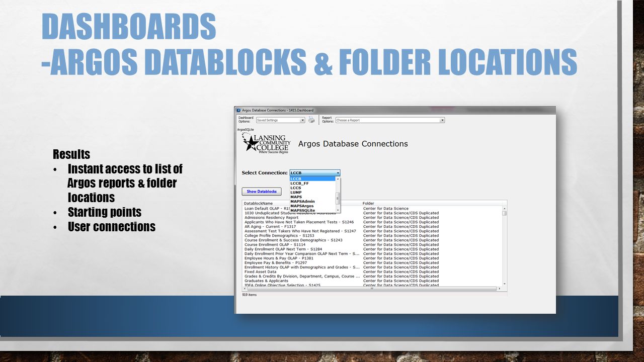
Task: Click the connection list scroll-up arrow
Action: (x=338, y=178)
